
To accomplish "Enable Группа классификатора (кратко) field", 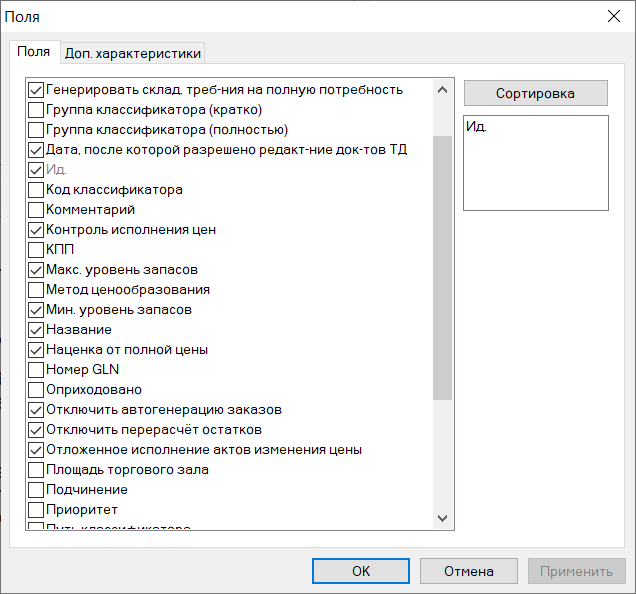I will point(36,110).
